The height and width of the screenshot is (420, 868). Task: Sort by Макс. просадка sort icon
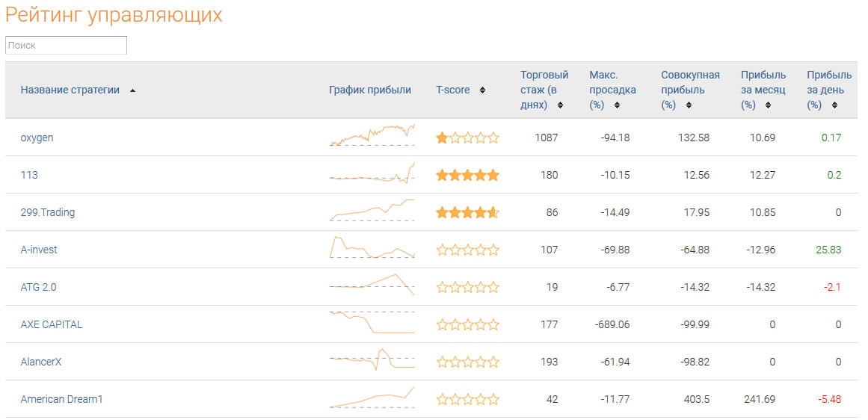click(617, 105)
